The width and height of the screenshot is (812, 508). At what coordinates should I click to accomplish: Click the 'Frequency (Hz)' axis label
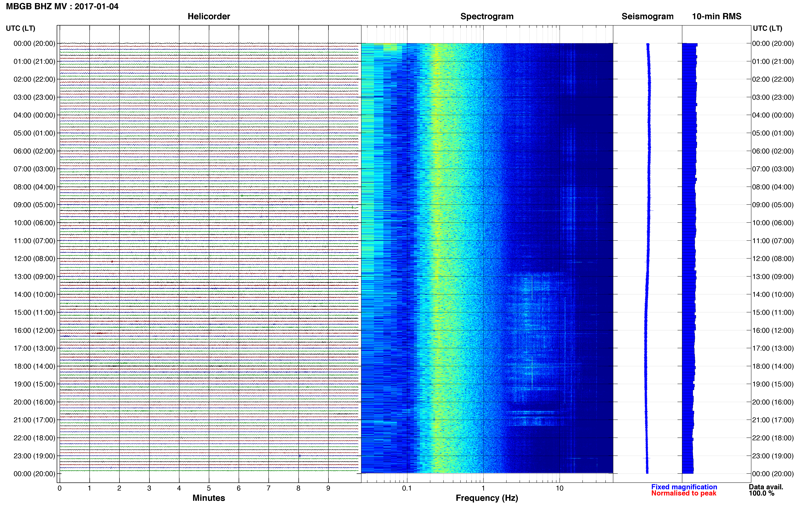click(487, 498)
